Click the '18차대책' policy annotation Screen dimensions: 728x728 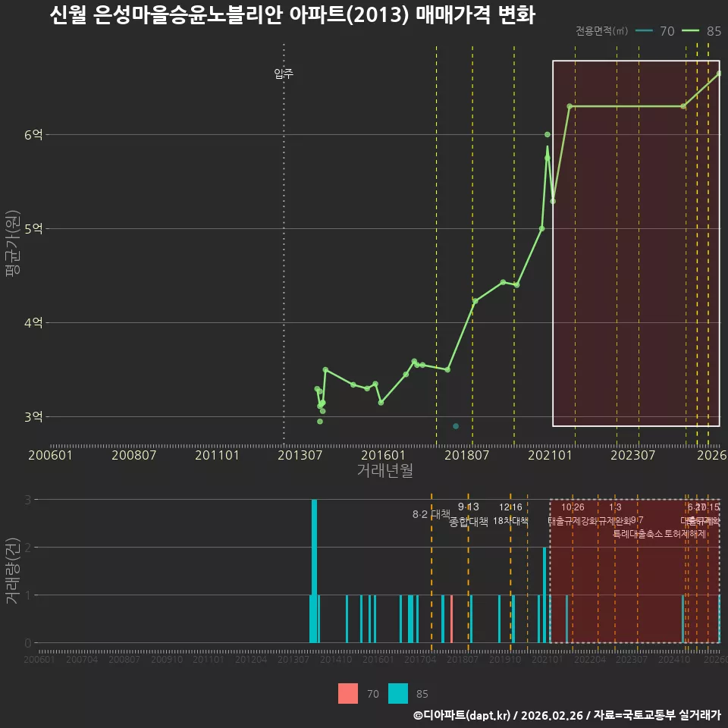pyautogui.click(x=510, y=521)
